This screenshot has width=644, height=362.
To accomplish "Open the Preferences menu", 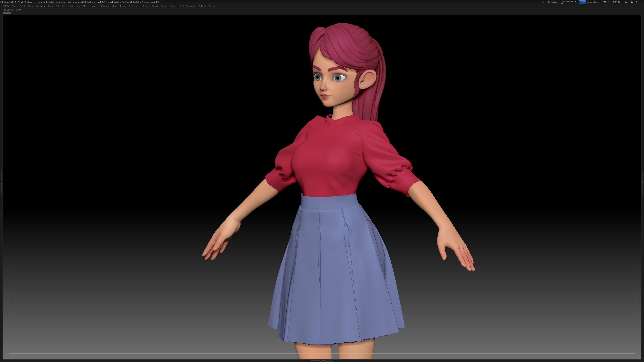I will coord(134,6).
